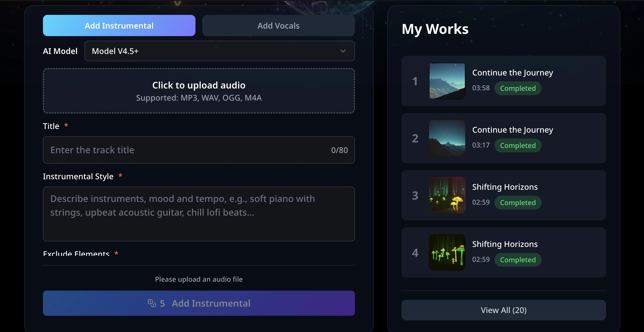This screenshot has height=332, width=644.
Task: Click the 'My Works' panel heading
Action: [x=435, y=29]
